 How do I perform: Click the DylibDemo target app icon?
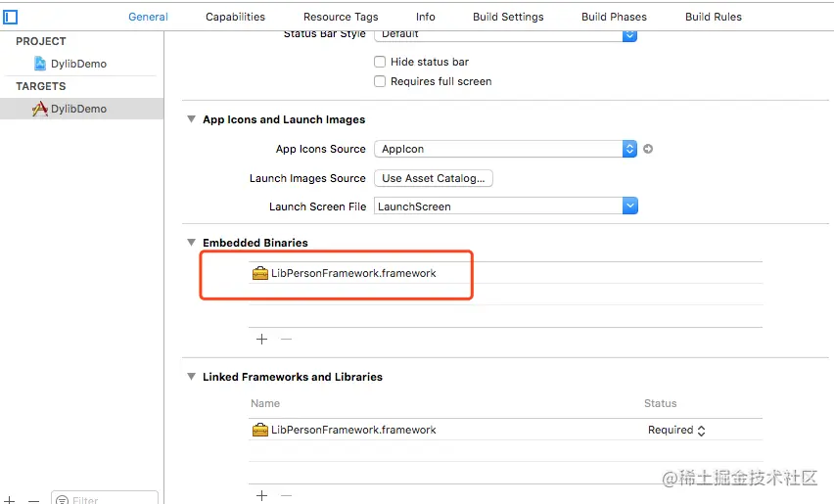tap(40, 109)
